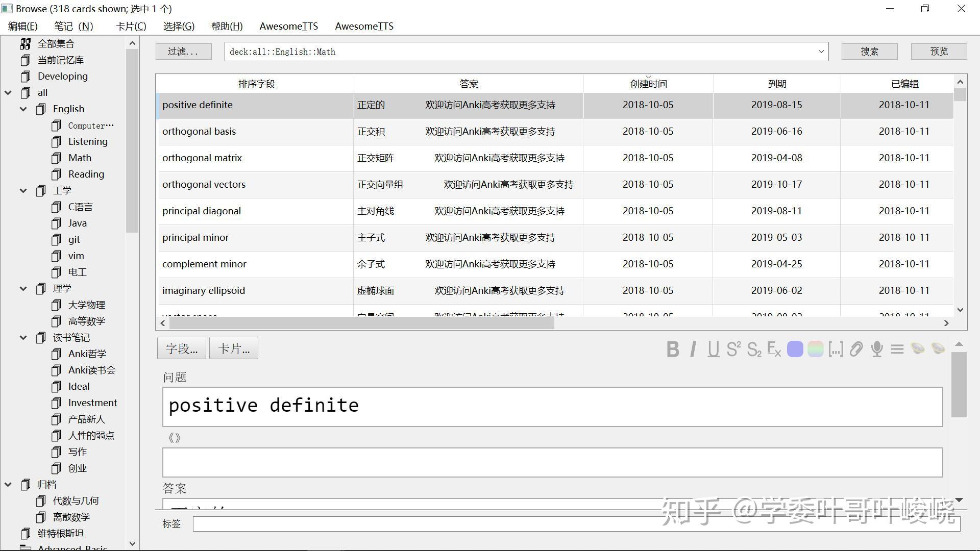This screenshot has height=551, width=980.
Task: Click card list horizontal scrollbar thumb
Action: click(x=361, y=323)
